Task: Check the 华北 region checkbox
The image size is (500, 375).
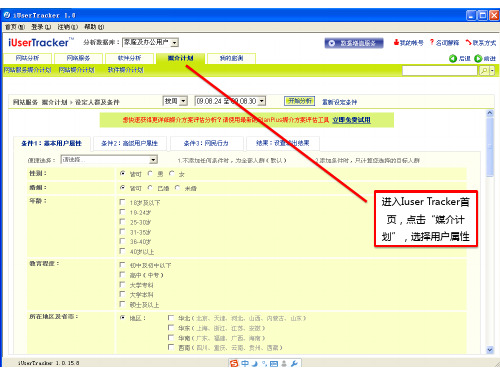Action: (x=171, y=318)
